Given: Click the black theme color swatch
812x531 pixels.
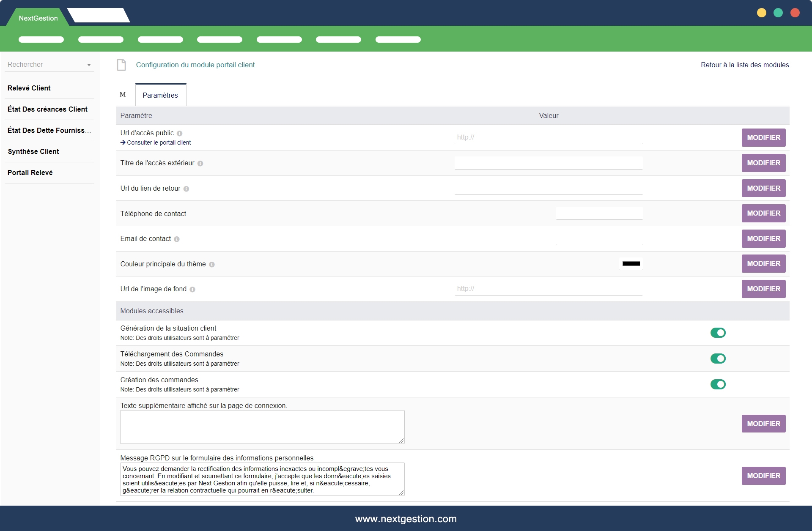Looking at the screenshot, I should point(631,264).
